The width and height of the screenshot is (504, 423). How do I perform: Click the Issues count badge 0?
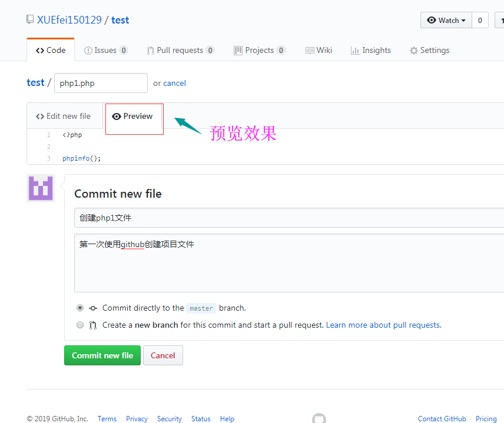[x=124, y=51]
